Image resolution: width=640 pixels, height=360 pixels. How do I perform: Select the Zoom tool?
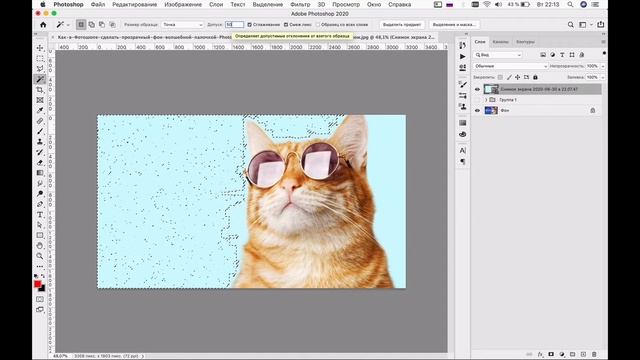pos(40,256)
